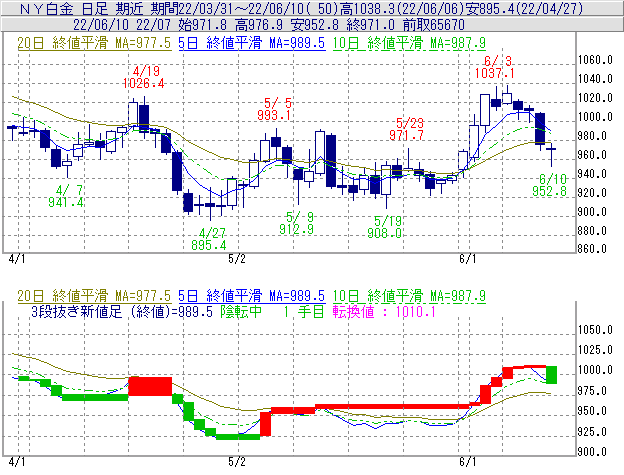Click the 4/7 low label 941.4
Viewport: 624px width, 475px height.
[x=66, y=202]
